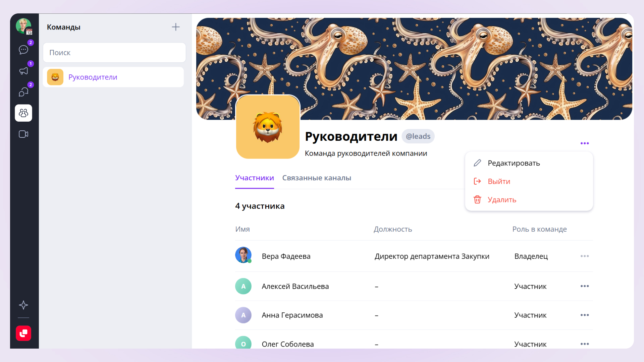
Task: Click the sparkle star icon in sidebar
Action: [x=23, y=305]
